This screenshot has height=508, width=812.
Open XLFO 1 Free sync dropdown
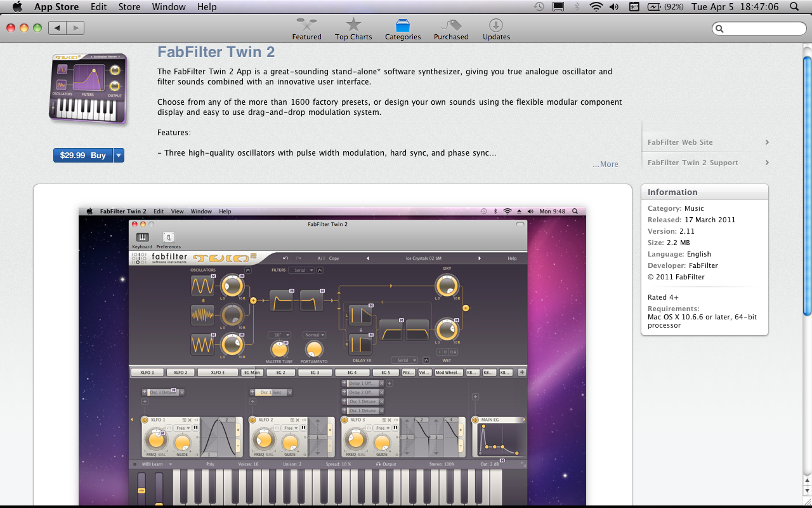(x=183, y=428)
